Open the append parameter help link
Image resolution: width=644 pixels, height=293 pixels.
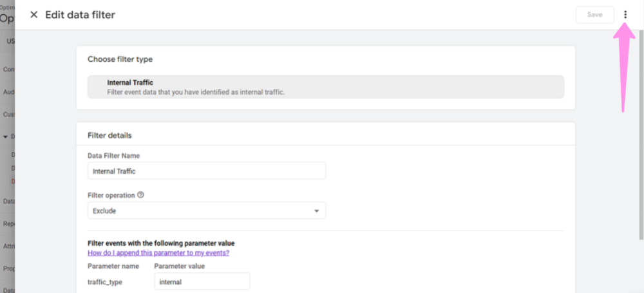click(158, 252)
